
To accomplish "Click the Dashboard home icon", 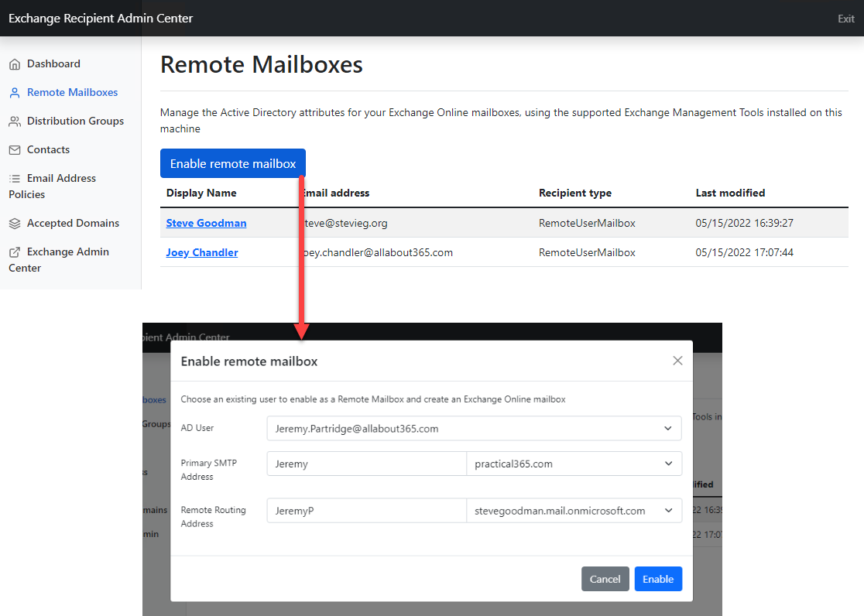I will pyautogui.click(x=15, y=63).
